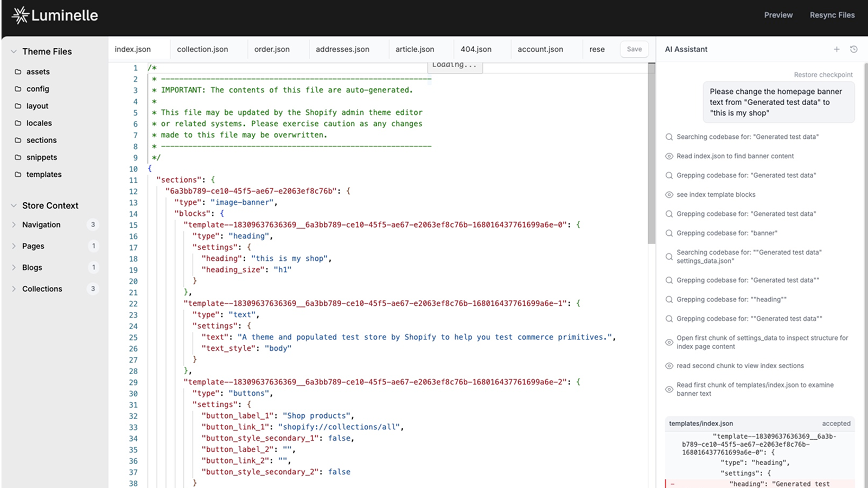Collapse the Store Context section

click(12, 205)
